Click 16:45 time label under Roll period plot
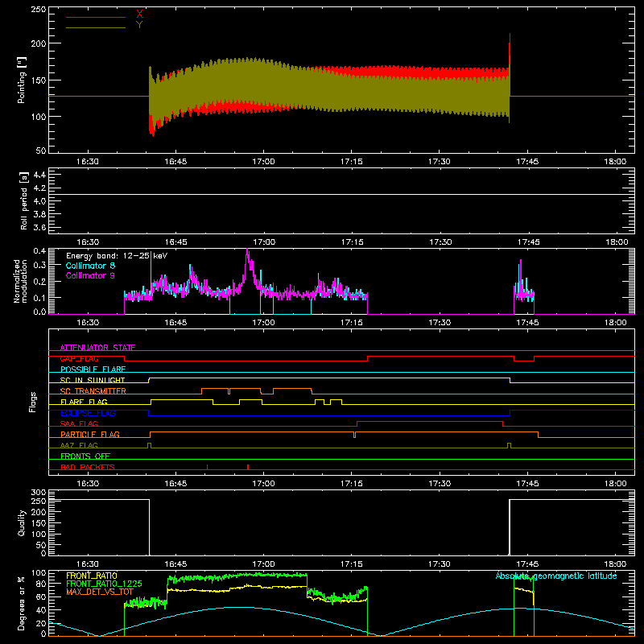This screenshot has width=644, height=644. (175, 242)
